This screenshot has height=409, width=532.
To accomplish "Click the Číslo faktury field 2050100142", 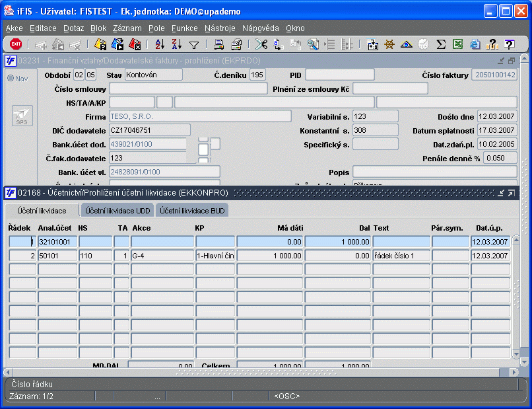I will point(494,75).
